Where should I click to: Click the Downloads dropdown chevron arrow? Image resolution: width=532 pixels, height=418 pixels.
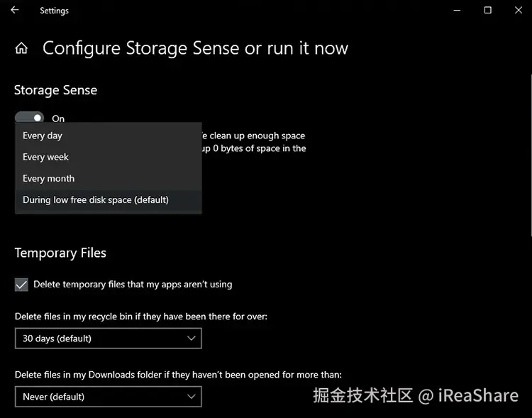191,397
